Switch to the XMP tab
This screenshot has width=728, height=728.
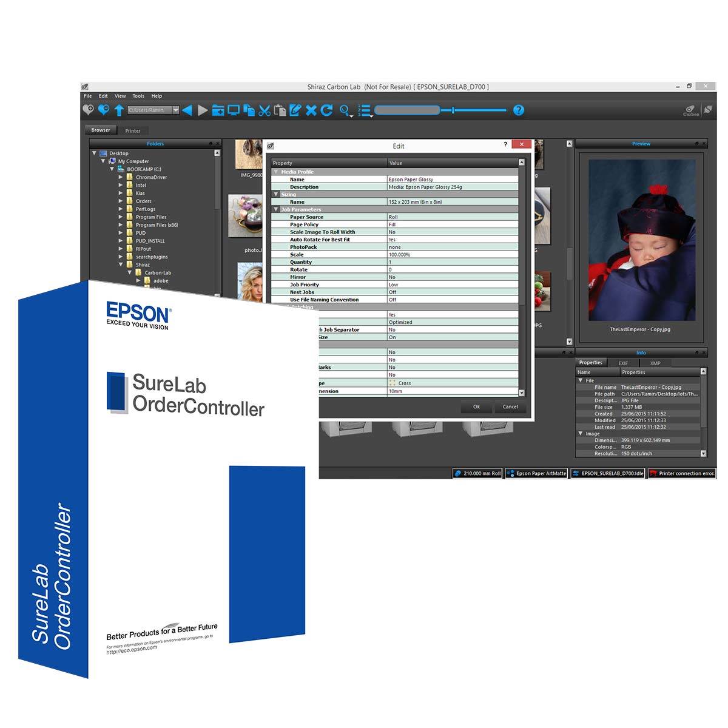coord(655,363)
